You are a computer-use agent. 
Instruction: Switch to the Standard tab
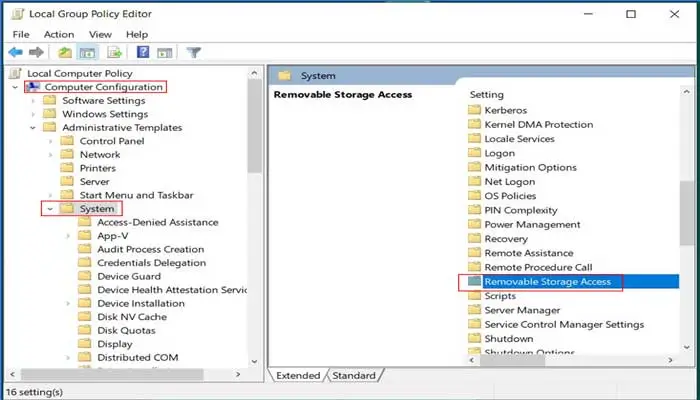[354, 375]
